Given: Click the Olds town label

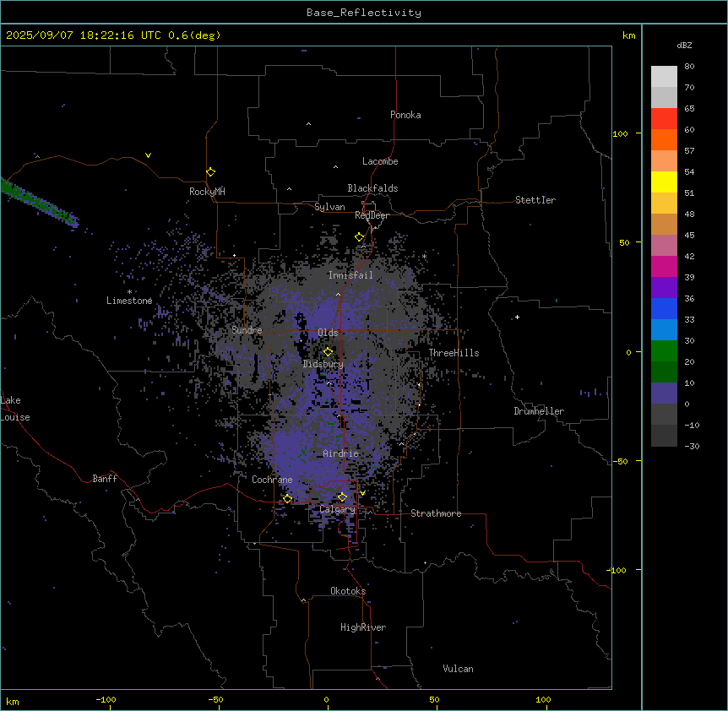Looking at the screenshot, I should click(328, 333).
